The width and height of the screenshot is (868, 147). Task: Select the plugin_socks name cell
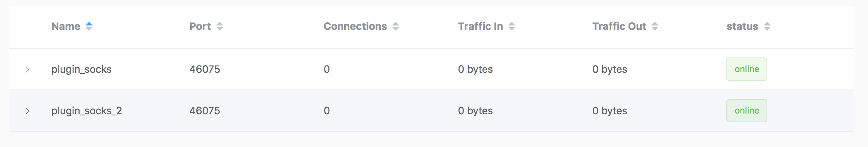(81, 69)
